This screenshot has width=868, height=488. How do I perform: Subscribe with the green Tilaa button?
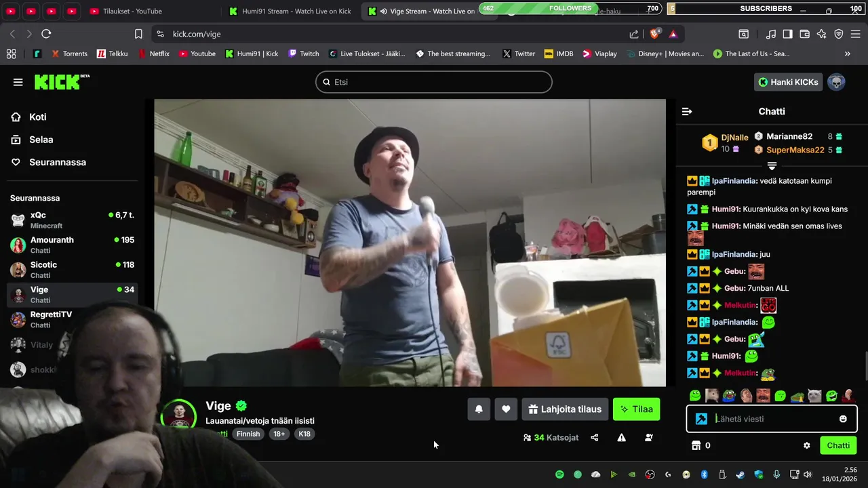pyautogui.click(x=636, y=409)
